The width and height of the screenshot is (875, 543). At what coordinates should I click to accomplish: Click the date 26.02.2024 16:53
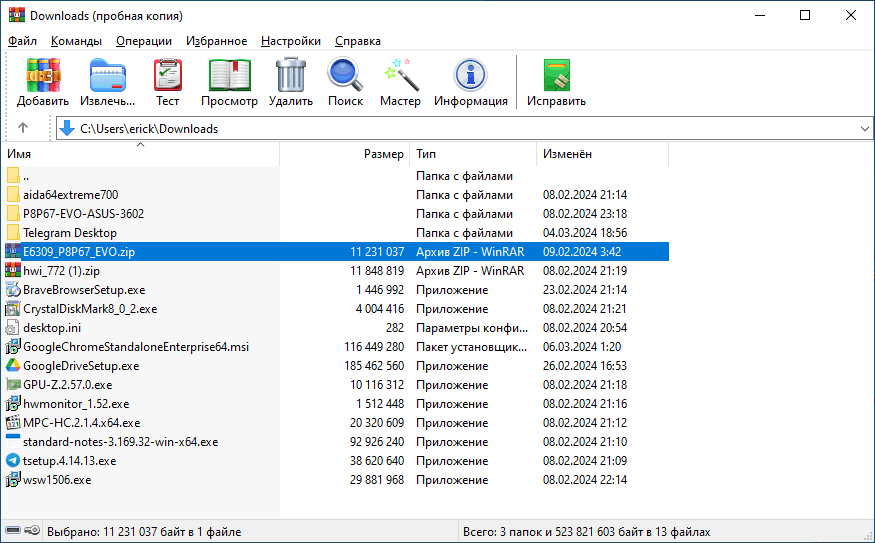[585, 366]
